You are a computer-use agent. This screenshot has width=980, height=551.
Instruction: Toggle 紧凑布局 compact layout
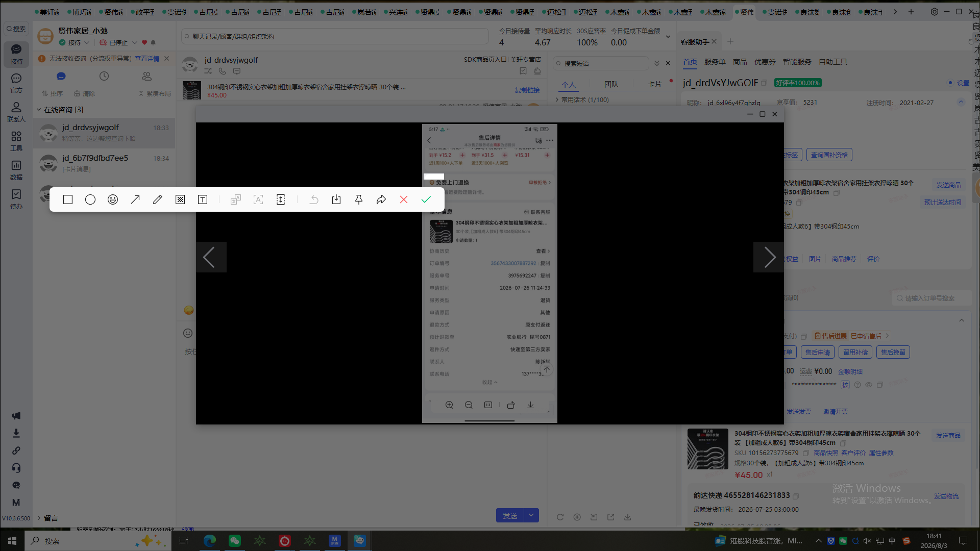point(155,93)
